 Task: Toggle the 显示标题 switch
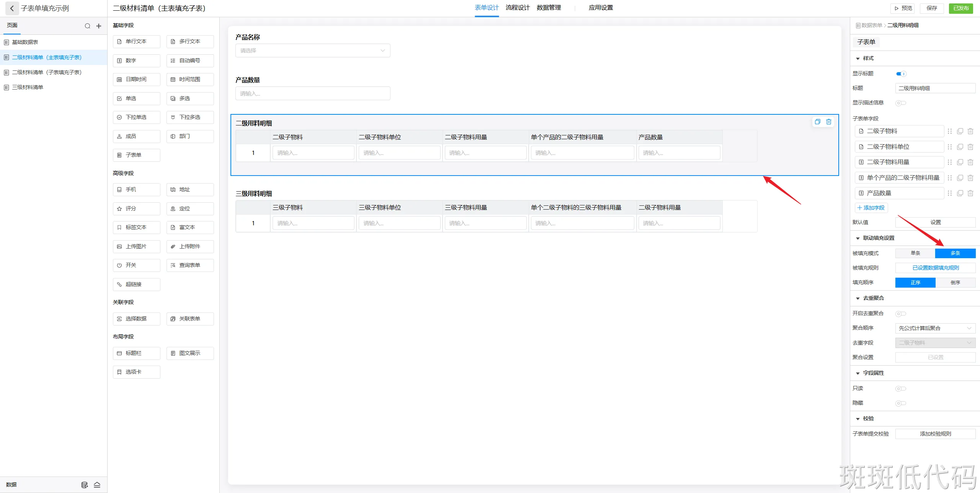tap(901, 74)
